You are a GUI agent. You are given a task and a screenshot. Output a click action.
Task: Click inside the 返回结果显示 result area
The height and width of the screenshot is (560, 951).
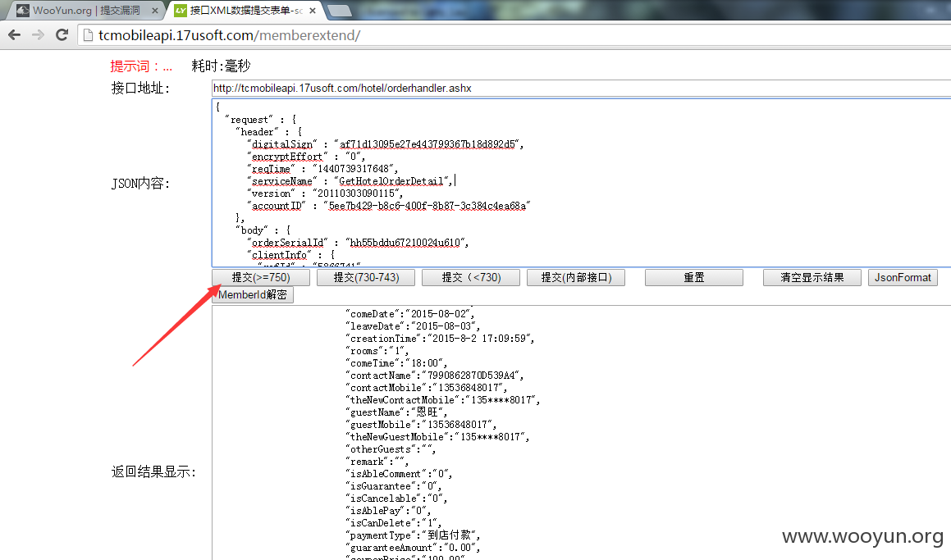tap(581, 433)
